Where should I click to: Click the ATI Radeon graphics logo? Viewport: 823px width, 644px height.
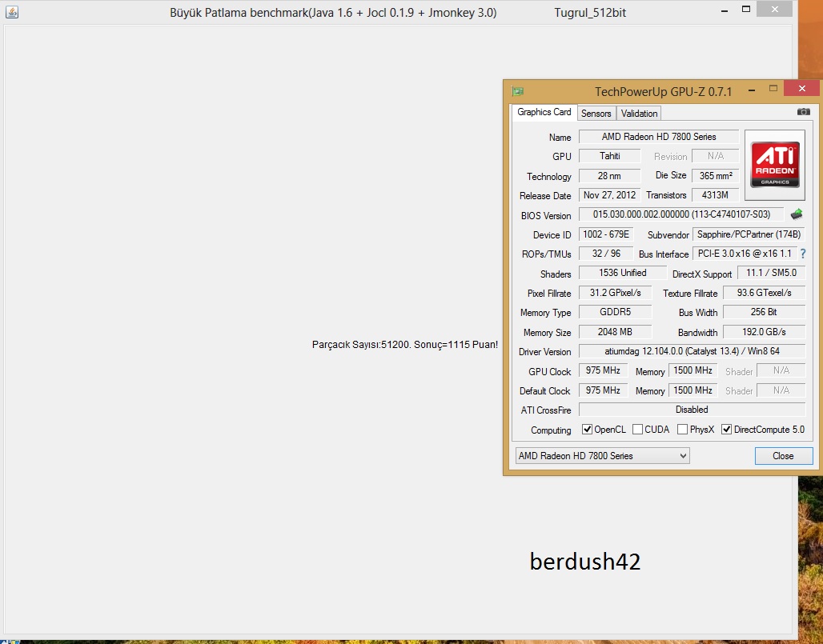click(x=775, y=165)
